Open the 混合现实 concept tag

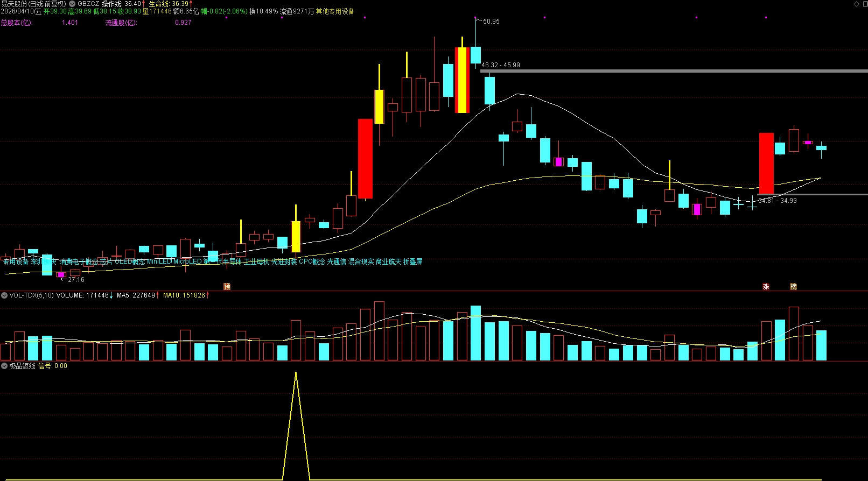(x=361, y=262)
